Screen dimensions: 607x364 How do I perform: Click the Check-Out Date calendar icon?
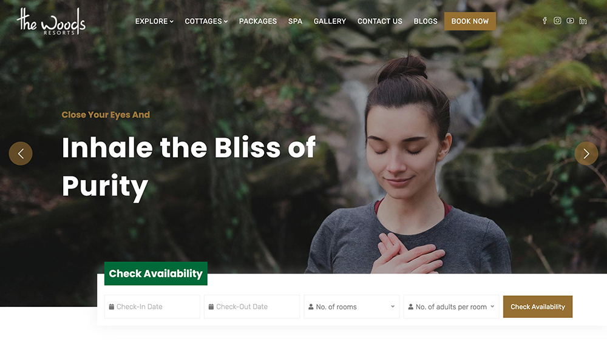(x=211, y=307)
